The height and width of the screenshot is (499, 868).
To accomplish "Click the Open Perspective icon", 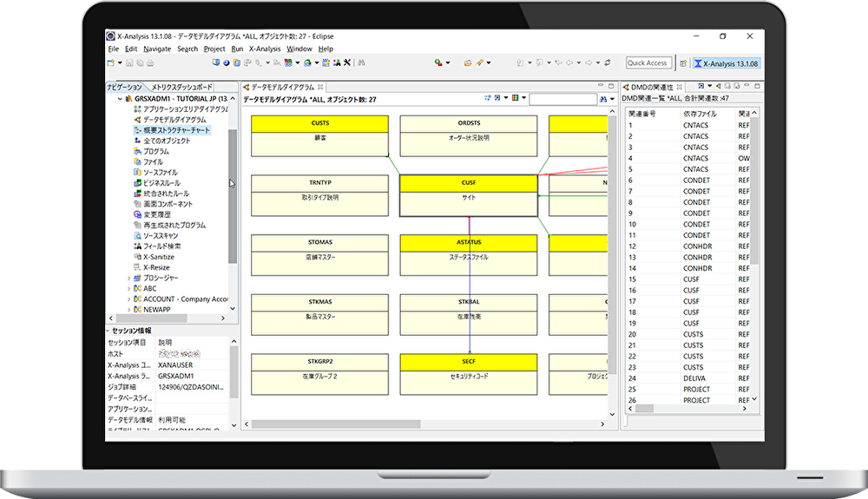I will coord(683,63).
